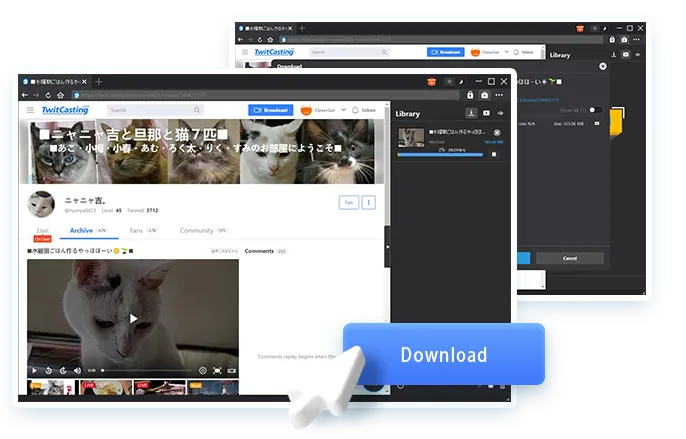
Task: Click the vertical scrollbar of the front window web page
Action: pos(387,166)
